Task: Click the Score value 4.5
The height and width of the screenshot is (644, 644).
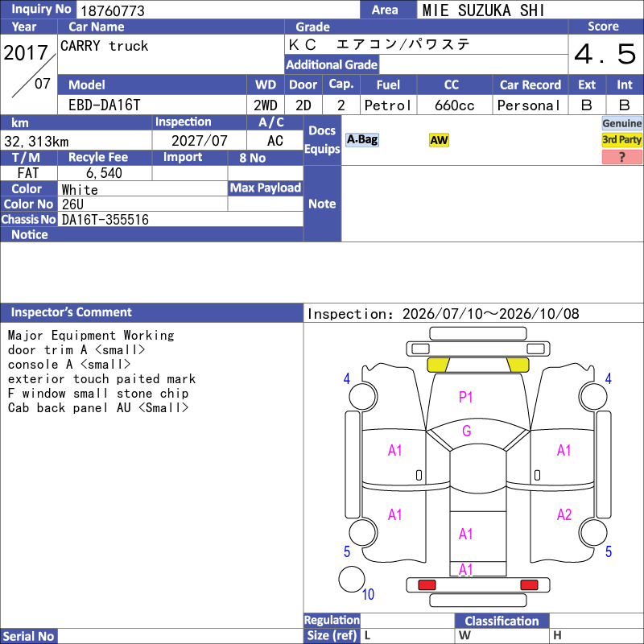Action: [605, 54]
